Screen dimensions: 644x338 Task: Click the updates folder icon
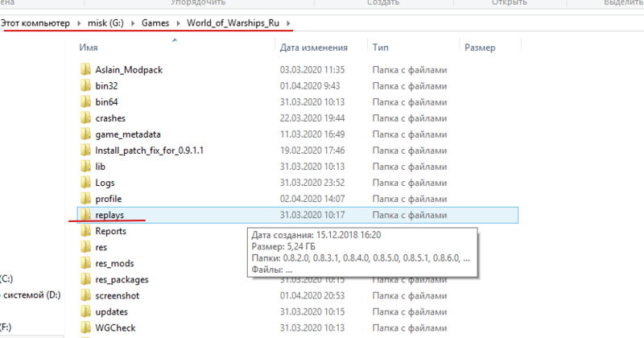click(x=85, y=311)
